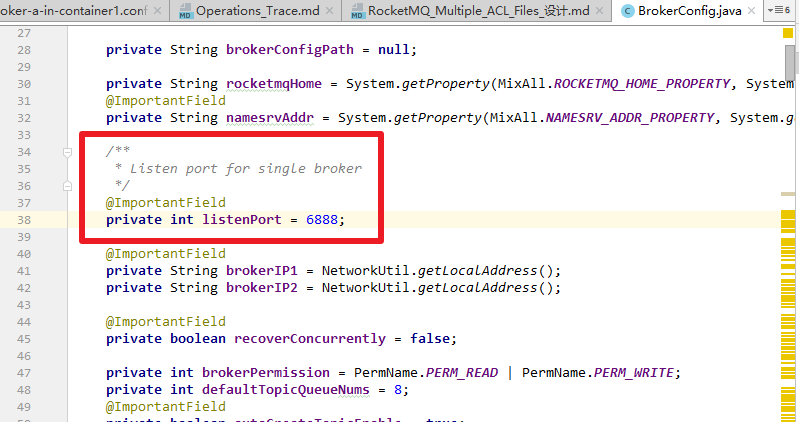Close the BrokerConfig.java tab

(x=752, y=11)
